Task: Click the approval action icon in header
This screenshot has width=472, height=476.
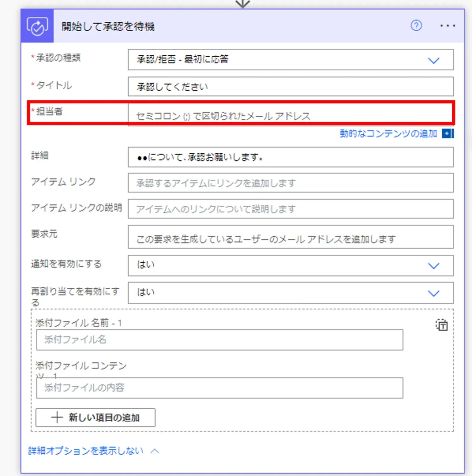Action: tap(38, 26)
